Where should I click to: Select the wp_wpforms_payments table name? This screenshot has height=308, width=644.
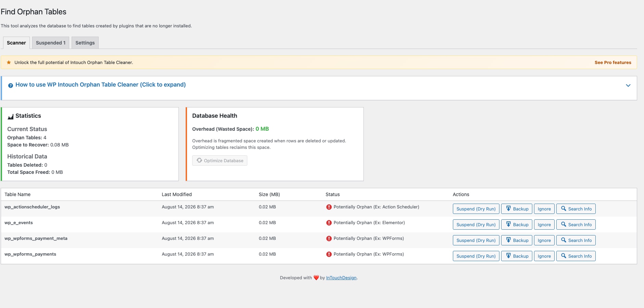tap(30, 254)
